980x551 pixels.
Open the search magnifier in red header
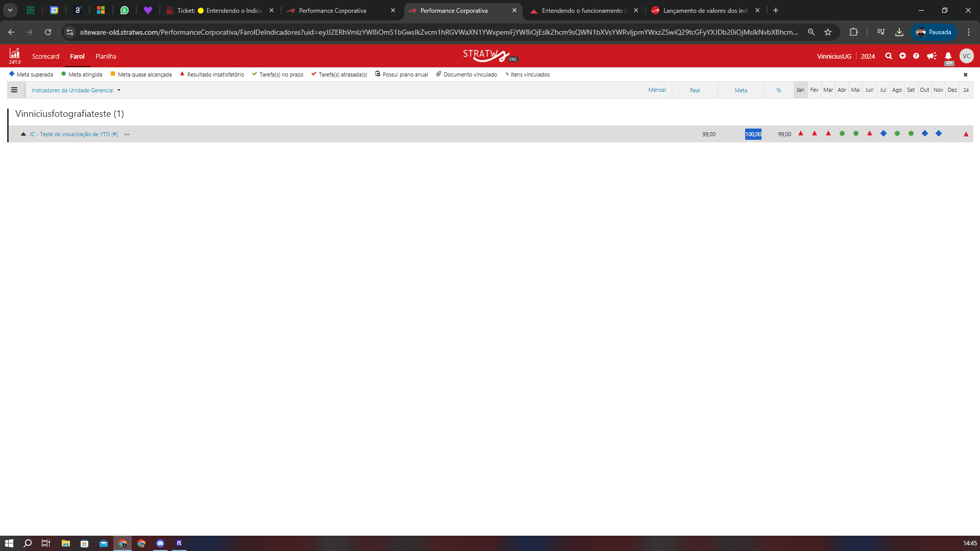(x=889, y=56)
